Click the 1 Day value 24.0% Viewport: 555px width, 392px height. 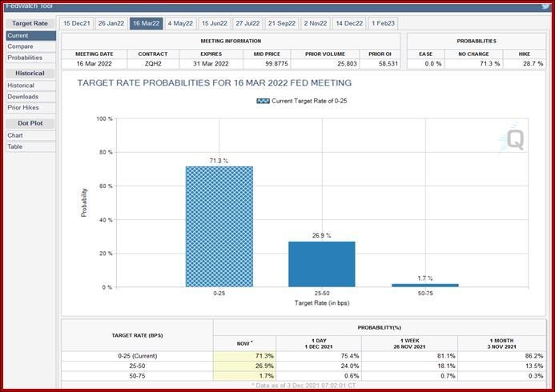coord(350,366)
